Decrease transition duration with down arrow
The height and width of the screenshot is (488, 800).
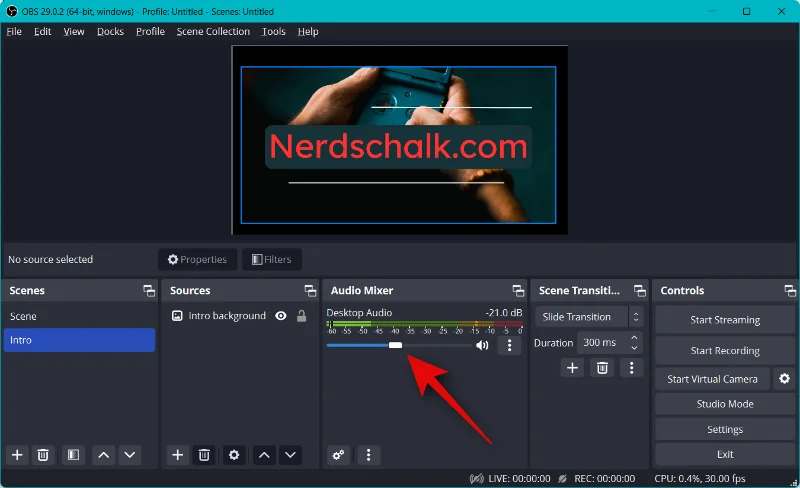tap(634, 348)
